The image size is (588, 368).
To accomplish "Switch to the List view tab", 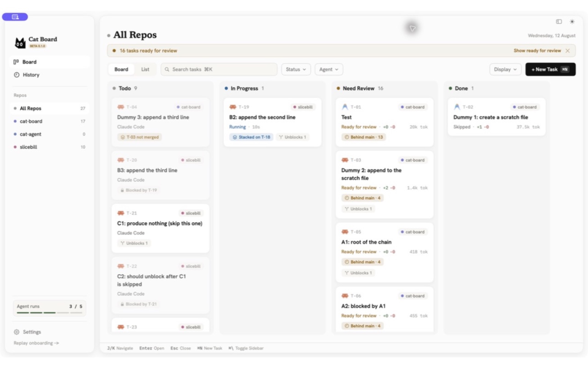I will 145,69.
